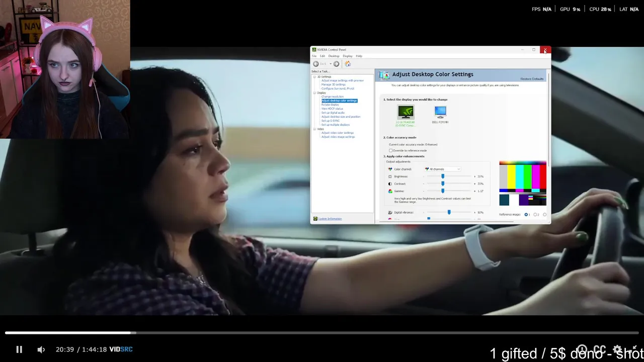
Task: Open Manage 3D settings
Action: point(334,84)
